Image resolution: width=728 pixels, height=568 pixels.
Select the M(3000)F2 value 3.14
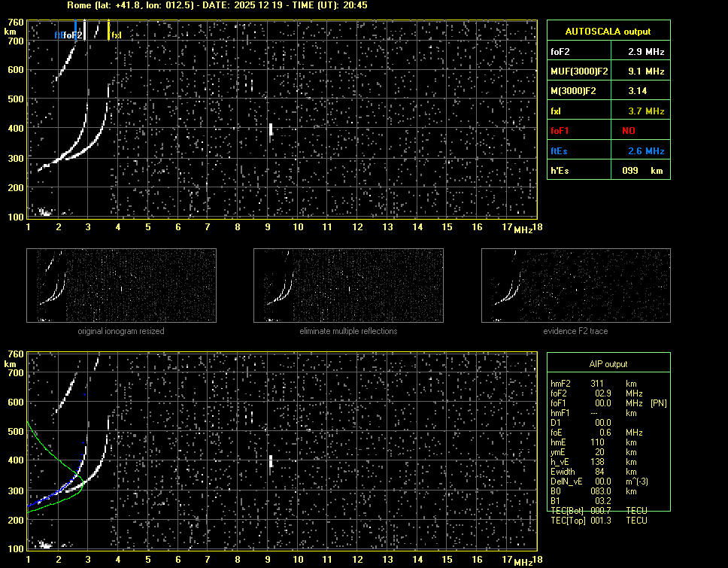point(638,91)
